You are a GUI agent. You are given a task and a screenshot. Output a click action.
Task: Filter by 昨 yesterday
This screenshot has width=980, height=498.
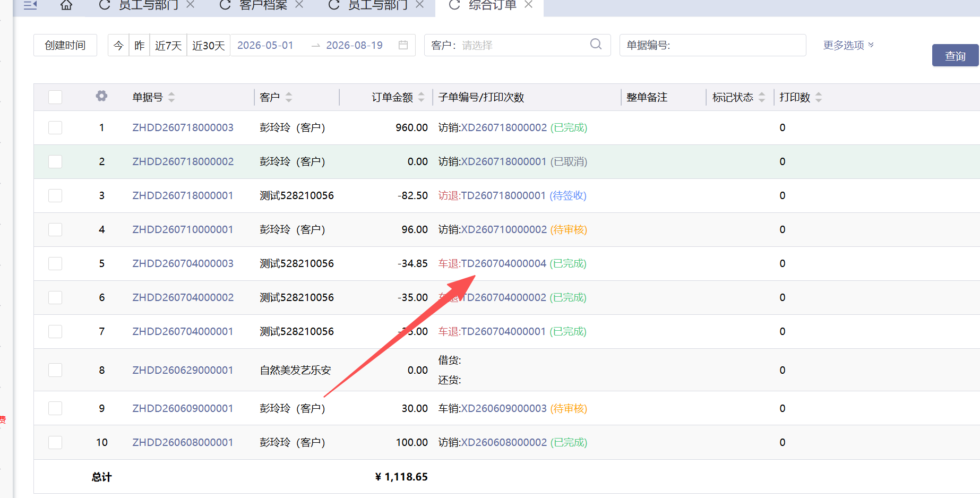pyautogui.click(x=140, y=45)
